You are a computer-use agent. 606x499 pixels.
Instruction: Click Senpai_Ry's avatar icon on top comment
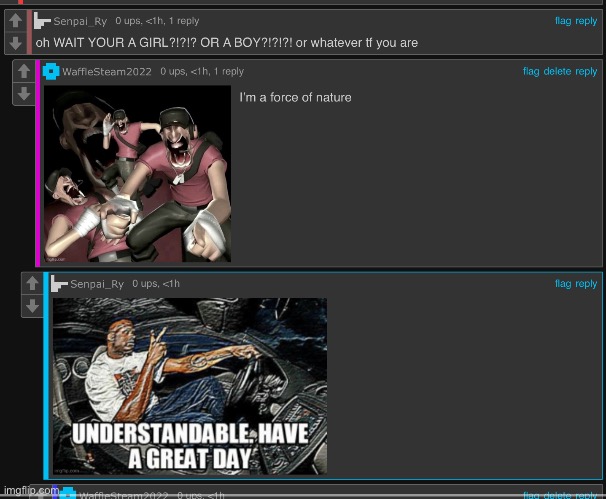(42, 20)
